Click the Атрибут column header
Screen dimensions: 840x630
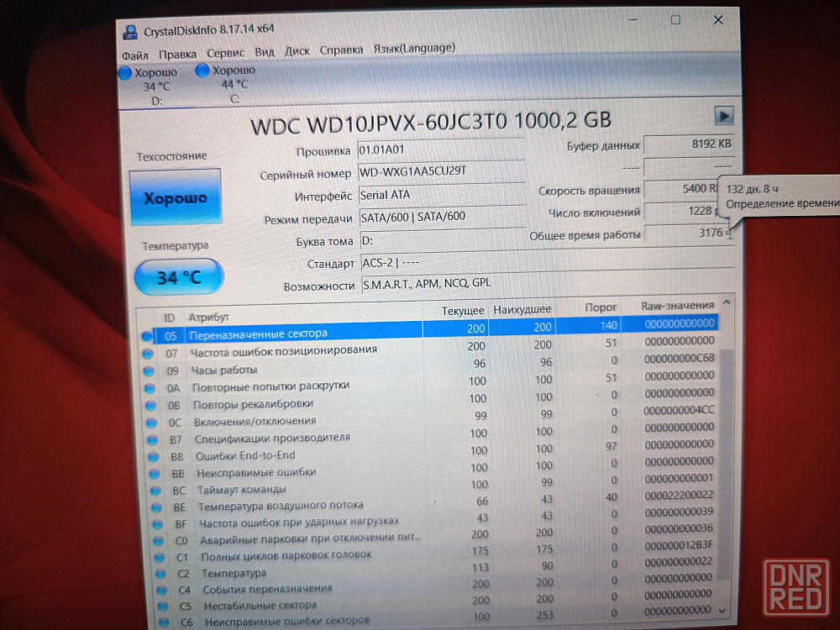(x=209, y=318)
